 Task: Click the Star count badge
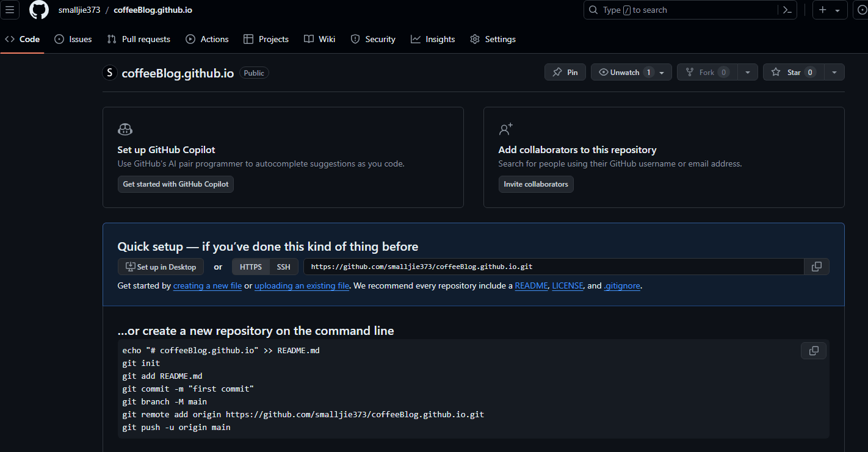[x=810, y=72]
